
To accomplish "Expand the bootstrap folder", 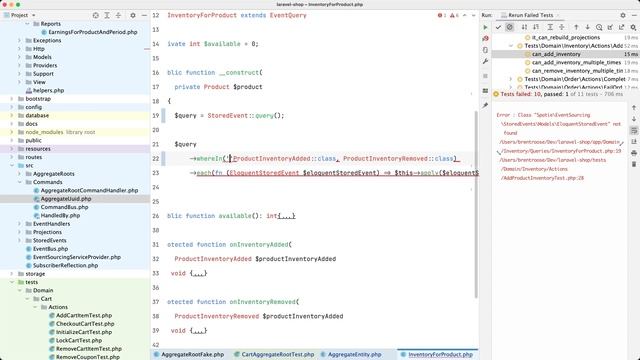I will pos(11,99).
